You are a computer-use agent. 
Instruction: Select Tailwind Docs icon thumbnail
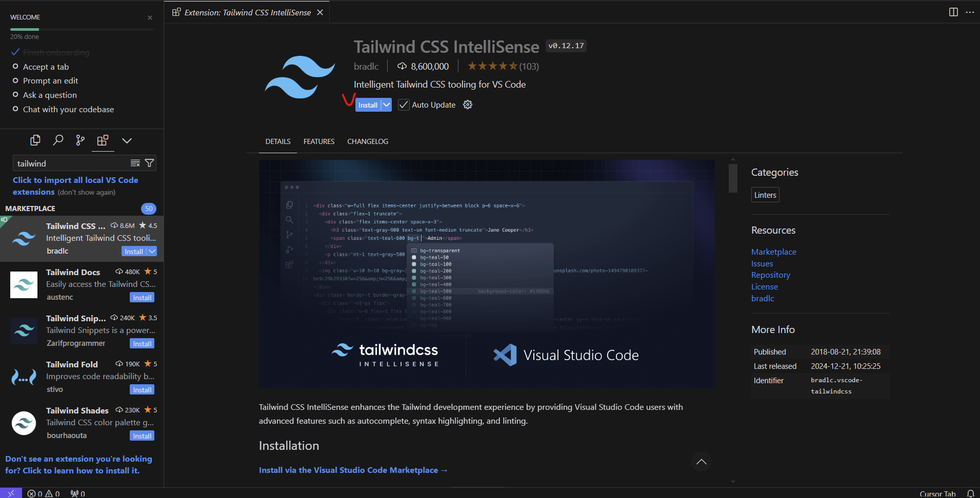click(24, 285)
